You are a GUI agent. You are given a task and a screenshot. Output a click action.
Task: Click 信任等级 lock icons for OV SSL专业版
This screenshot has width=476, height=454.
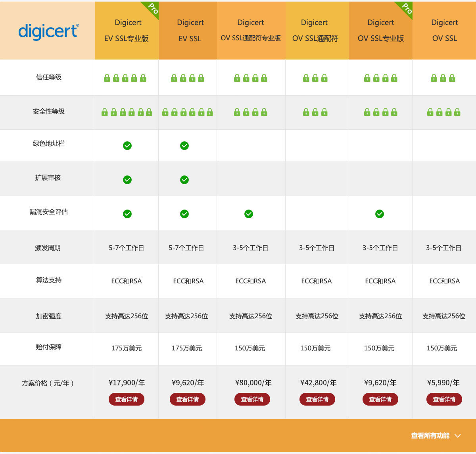click(x=381, y=78)
